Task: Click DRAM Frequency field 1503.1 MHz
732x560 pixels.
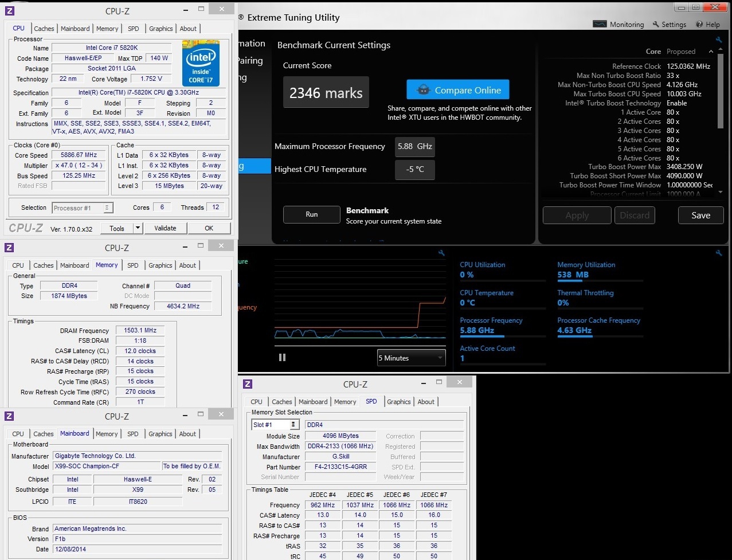Action: coord(140,331)
